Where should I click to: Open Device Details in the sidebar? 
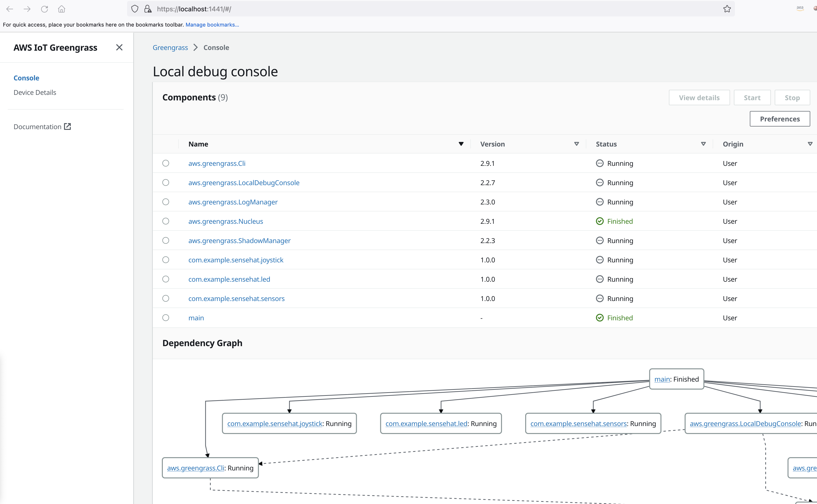[x=35, y=92]
